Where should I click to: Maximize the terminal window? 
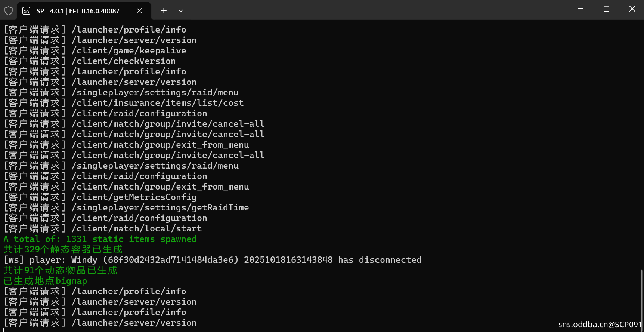click(606, 9)
